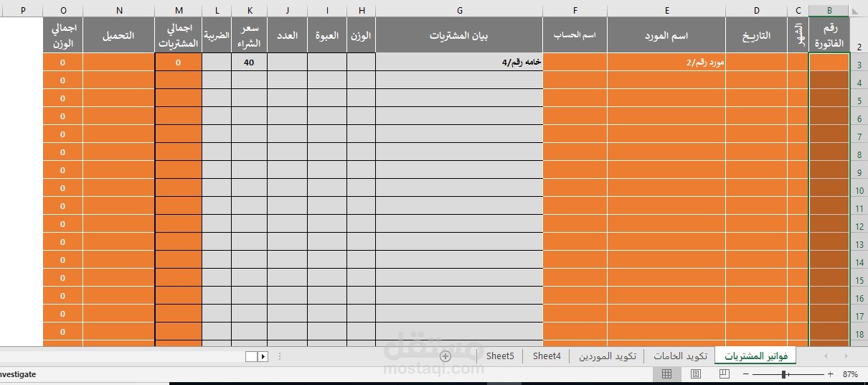
Task: Click the اسم المورد header cell
Action: pyautogui.click(x=666, y=35)
